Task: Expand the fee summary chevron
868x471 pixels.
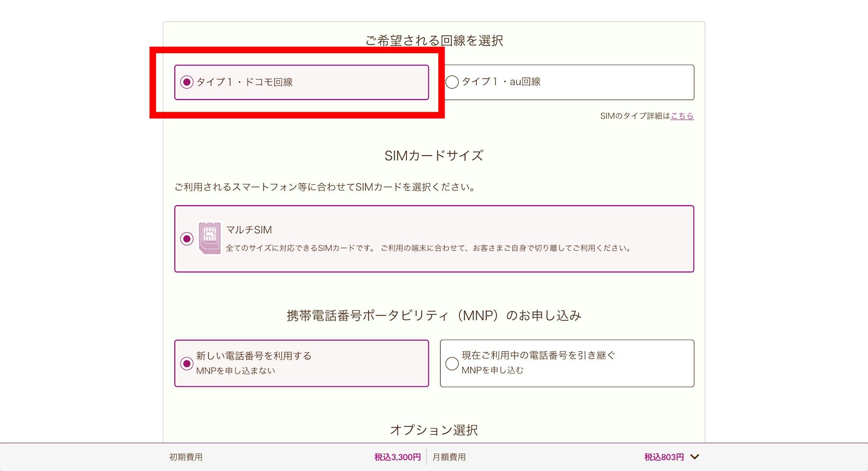Action: 694,457
